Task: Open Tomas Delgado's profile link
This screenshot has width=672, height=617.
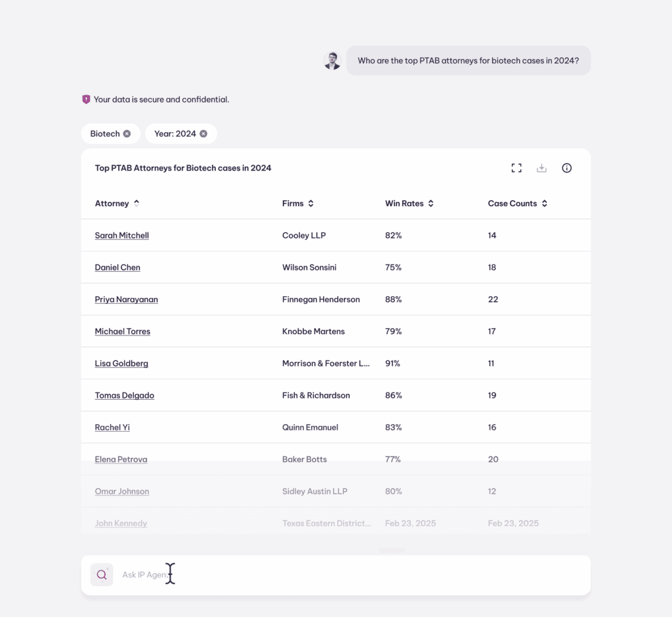Action: click(125, 395)
